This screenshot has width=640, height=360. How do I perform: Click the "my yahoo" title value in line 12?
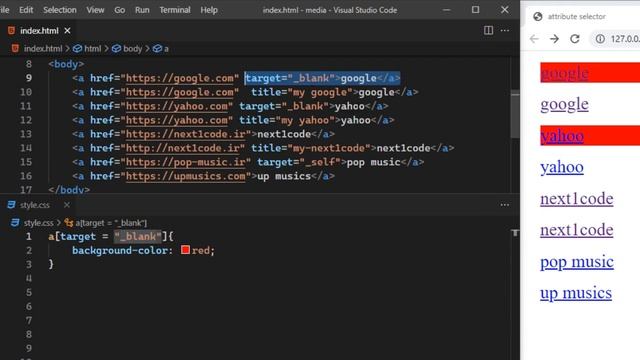[305, 120]
